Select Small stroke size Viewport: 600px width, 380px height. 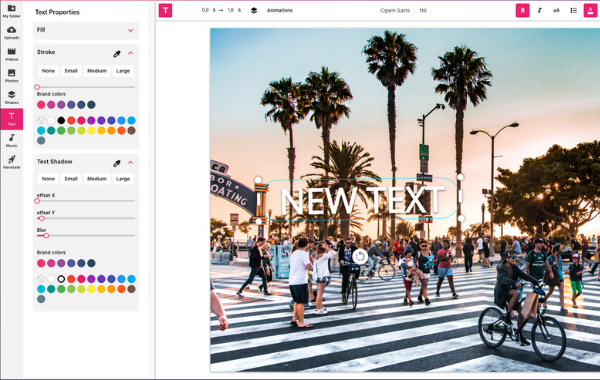click(x=71, y=71)
